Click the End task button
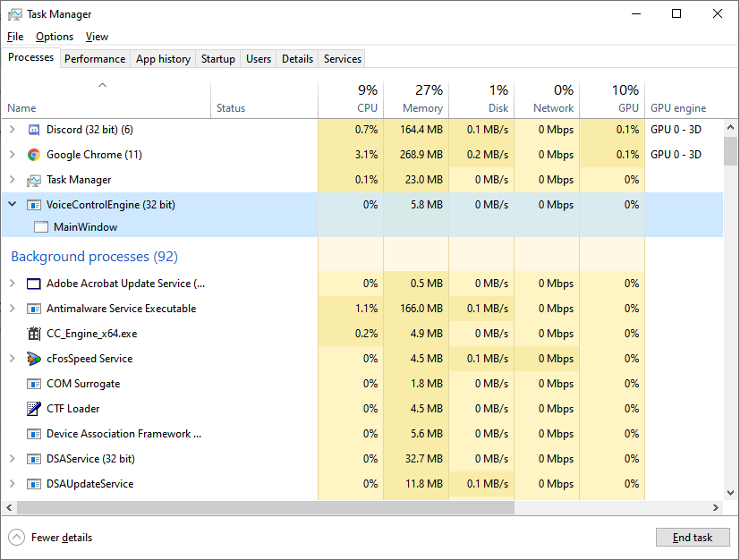The height and width of the screenshot is (560, 740). [693, 538]
